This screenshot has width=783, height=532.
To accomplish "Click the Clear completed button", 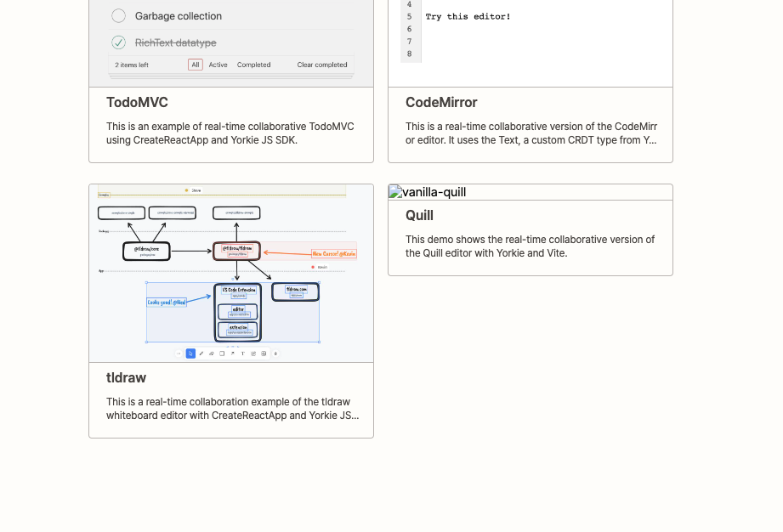I will click(x=321, y=65).
